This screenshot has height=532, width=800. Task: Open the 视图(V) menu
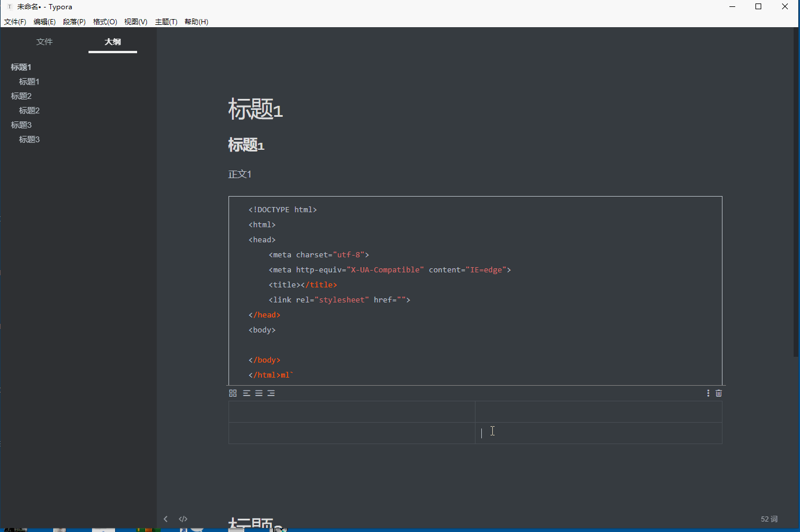pos(135,22)
